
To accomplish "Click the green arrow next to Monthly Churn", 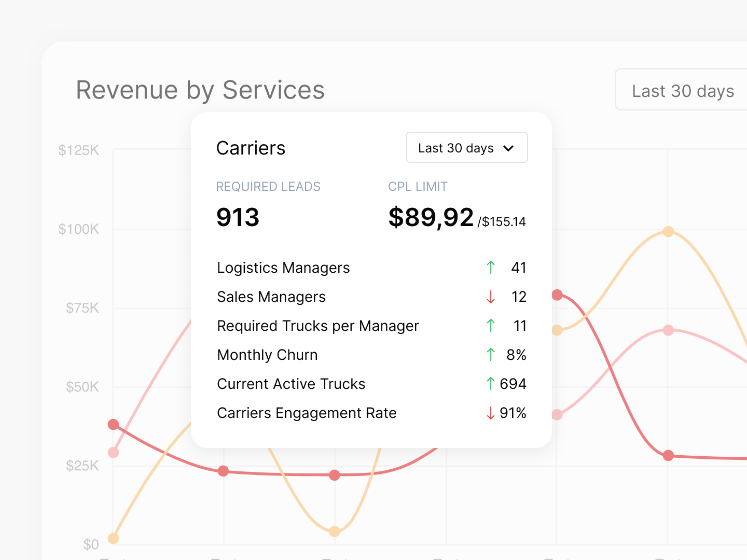I will coord(490,354).
